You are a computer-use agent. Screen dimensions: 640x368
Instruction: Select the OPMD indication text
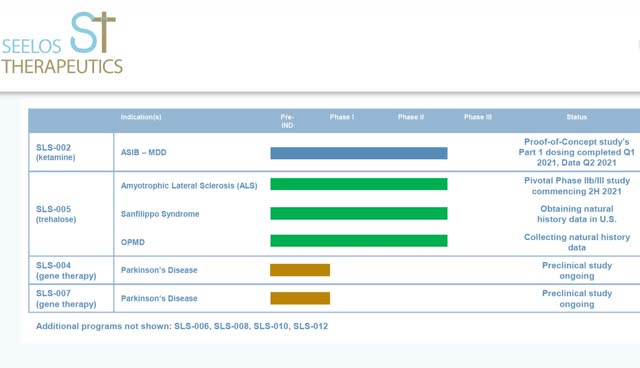[x=133, y=242]
